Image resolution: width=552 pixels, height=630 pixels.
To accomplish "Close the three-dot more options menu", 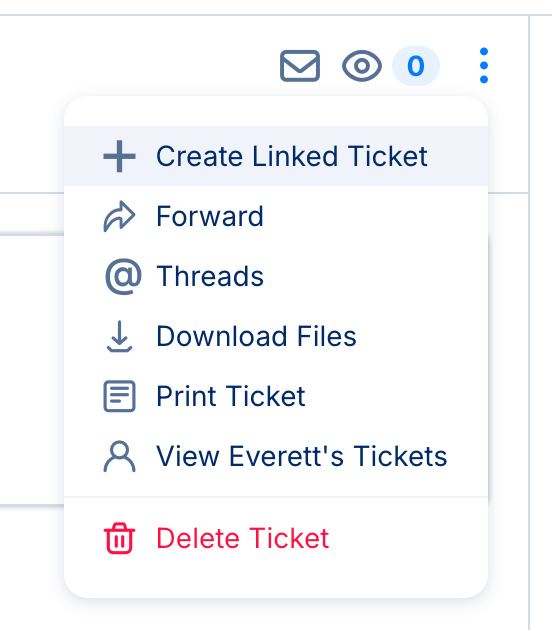I will tap(484, 65).
